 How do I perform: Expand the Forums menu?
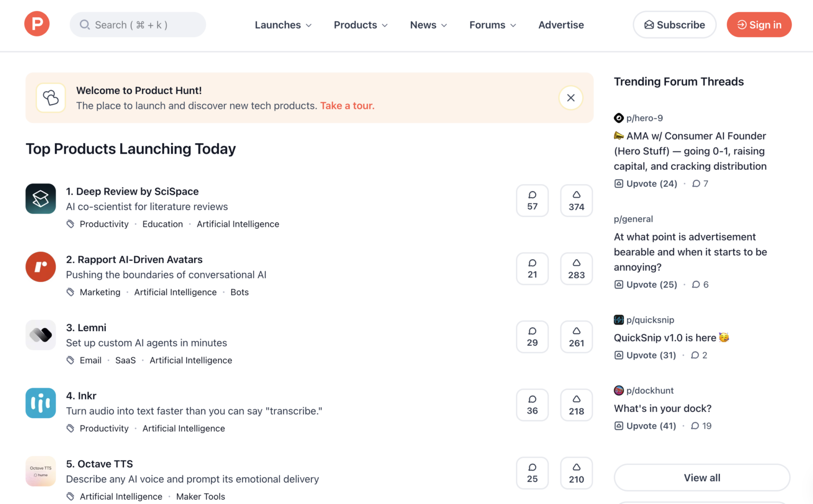(x=492, y=25)
